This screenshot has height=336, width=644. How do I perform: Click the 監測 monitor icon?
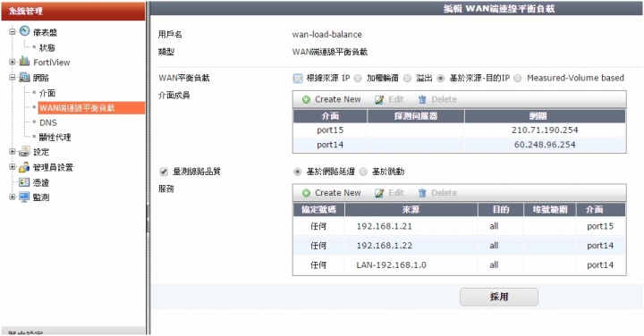(25, 197)
